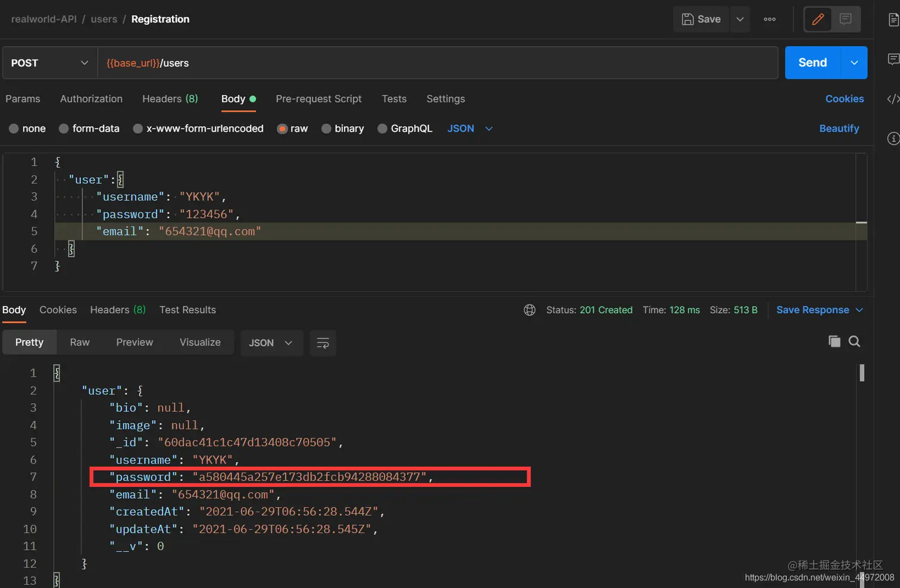
Task: Open the Save options dropdown arrow
Action: [740, 19]
